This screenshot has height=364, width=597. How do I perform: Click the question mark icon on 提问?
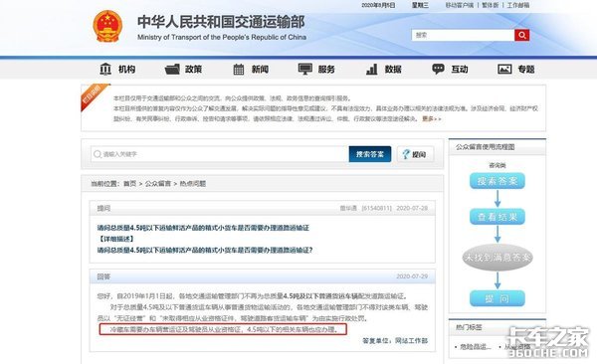[406, 154]
